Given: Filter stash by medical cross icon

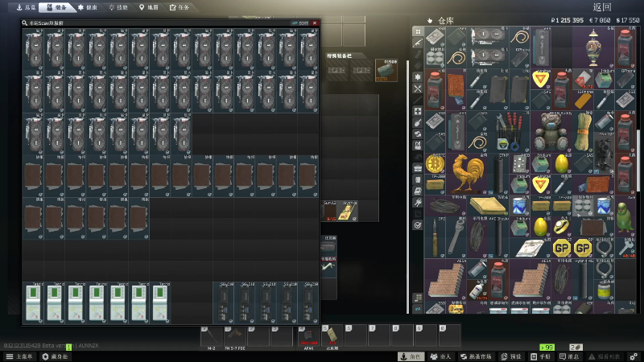Looking at the screenshot, I should pyautogui.click(x=418, y=111).
